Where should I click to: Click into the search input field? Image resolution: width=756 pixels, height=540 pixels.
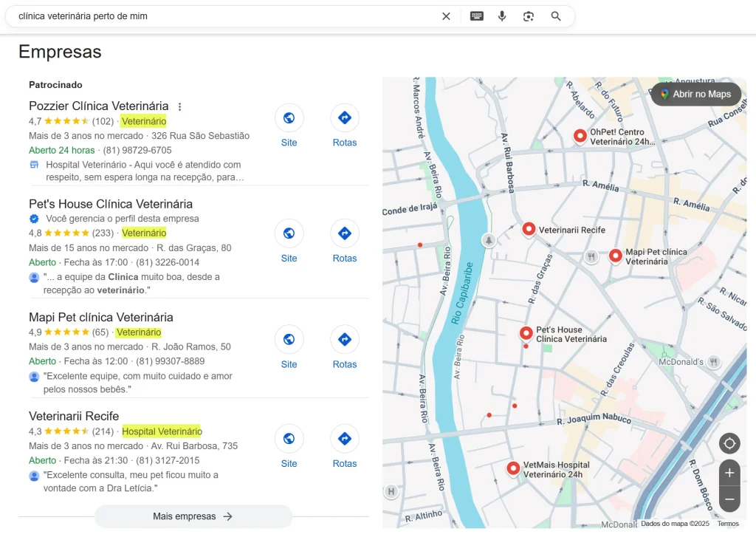(x=221, y=16)
